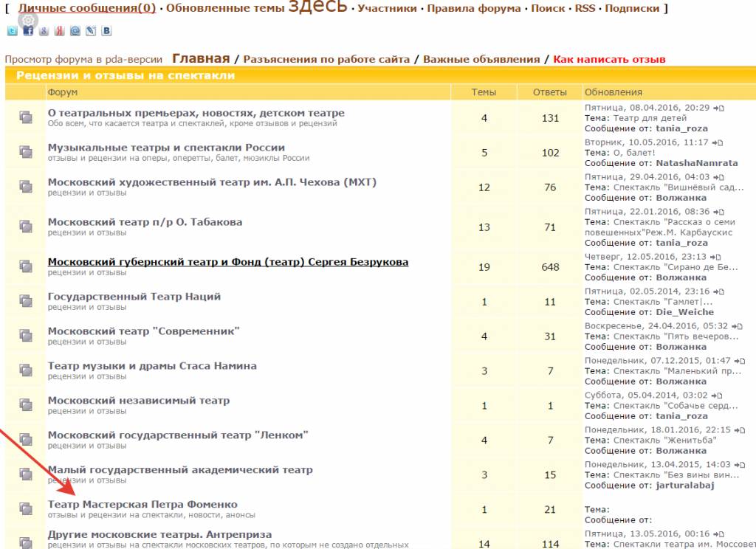Click the folder icon beside Московский независимый театр
Viewport: 756px width, 549px height.
[26, 405]
